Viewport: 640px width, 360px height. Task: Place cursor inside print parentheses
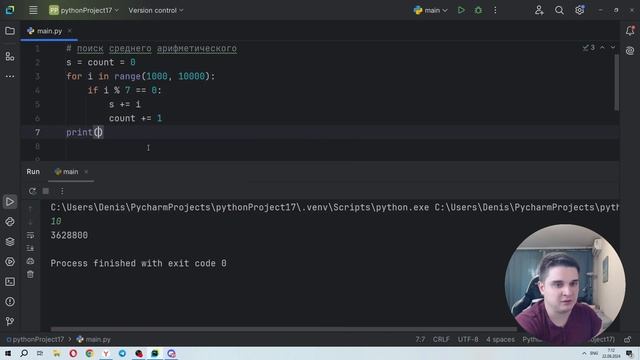tap(98, 132)
